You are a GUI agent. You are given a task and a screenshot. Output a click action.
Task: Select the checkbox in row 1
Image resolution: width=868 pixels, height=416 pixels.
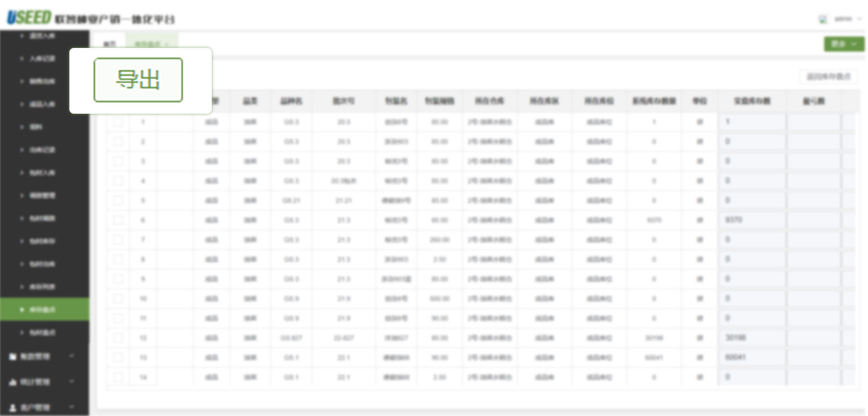pos(118,122)
